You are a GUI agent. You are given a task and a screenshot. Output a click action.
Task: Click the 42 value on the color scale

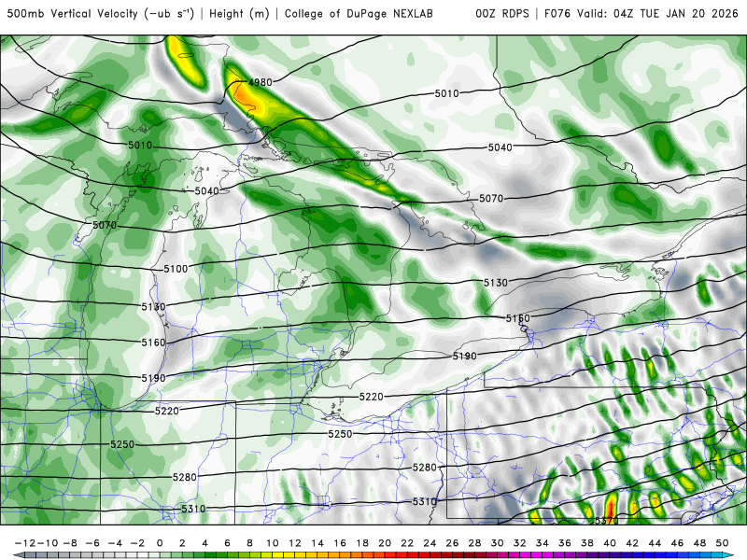(632, 543)
